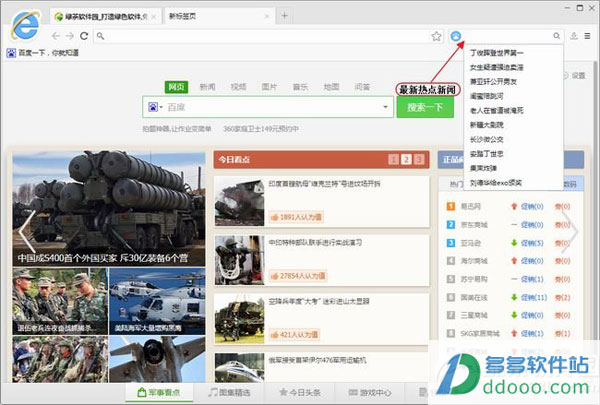Go to 今日看点 page 1

pyautogui.click(x=393, y=159)
